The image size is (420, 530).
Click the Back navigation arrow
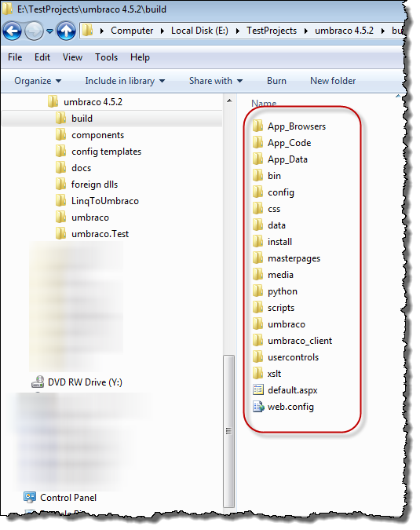(13, 31)
